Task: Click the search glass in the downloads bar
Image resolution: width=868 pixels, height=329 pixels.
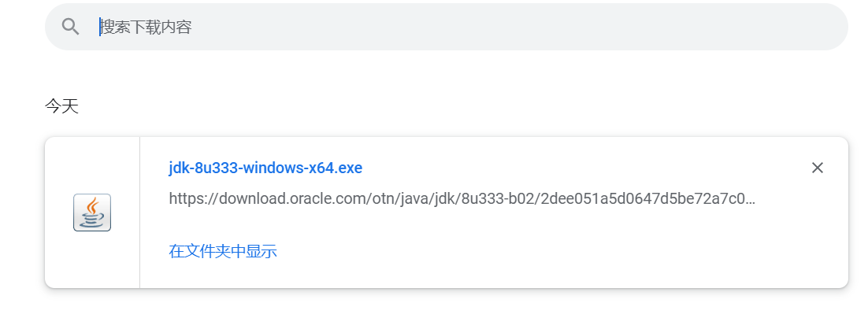Action: [71, 27]
